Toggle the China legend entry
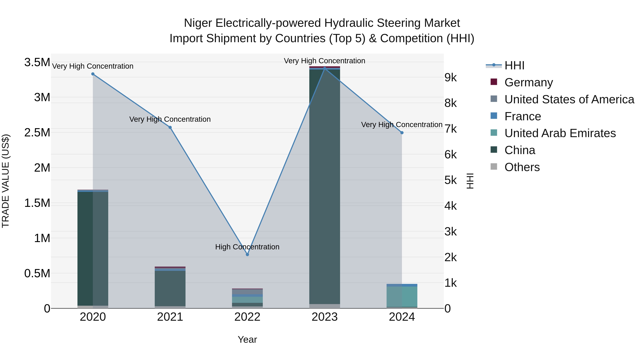644x362 pixels. coord(513,150)
